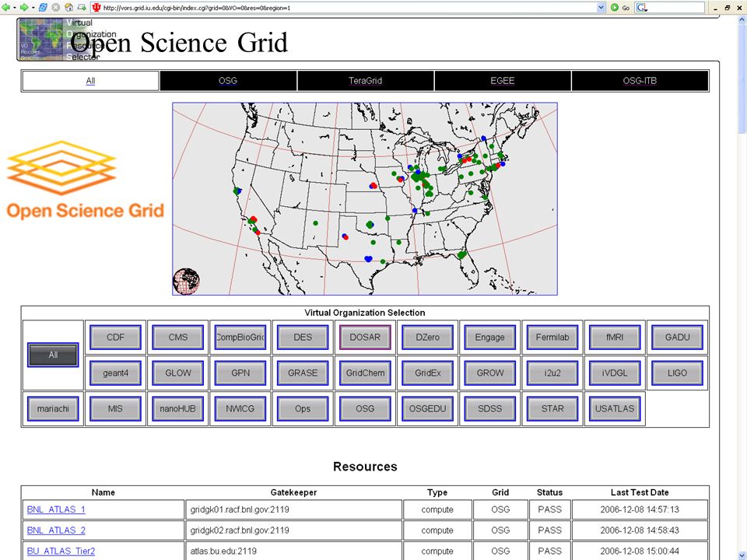
Task: Open the BNL_ATLAS_1 resource link
Action: [56, 509]
